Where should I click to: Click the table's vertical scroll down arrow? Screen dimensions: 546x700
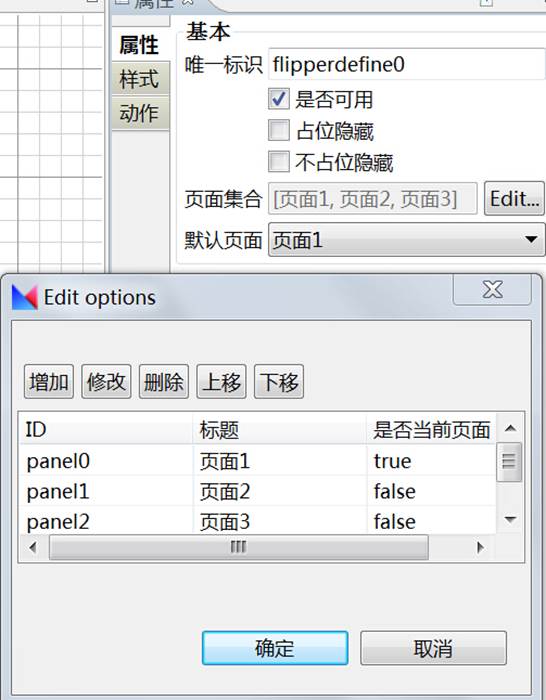510,519
